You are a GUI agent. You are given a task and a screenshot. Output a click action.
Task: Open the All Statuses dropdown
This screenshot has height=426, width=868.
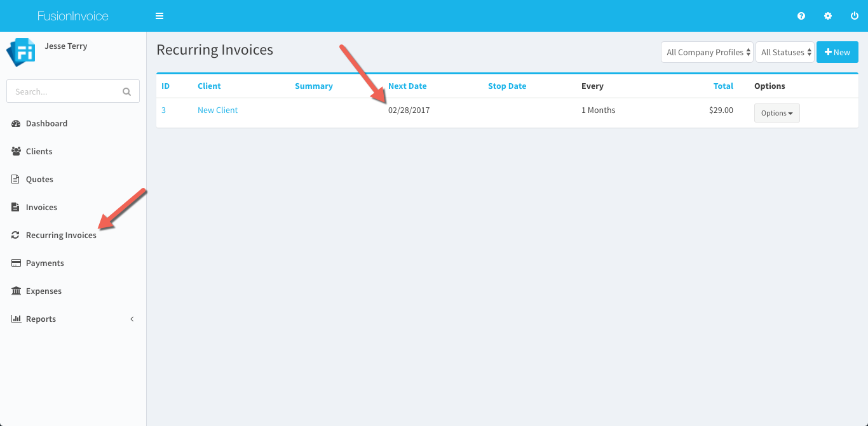pos(785,53)
